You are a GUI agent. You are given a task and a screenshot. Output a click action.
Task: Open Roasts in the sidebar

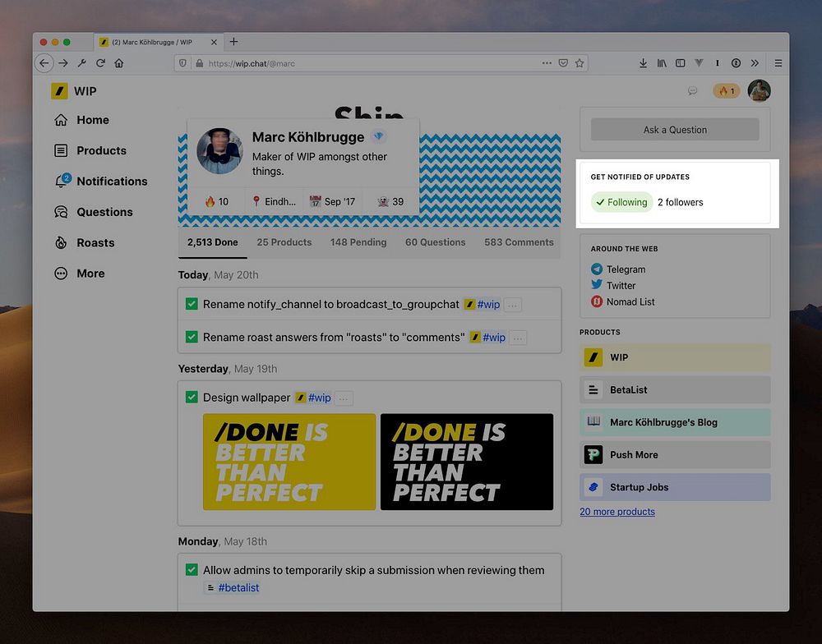(85, 242)
